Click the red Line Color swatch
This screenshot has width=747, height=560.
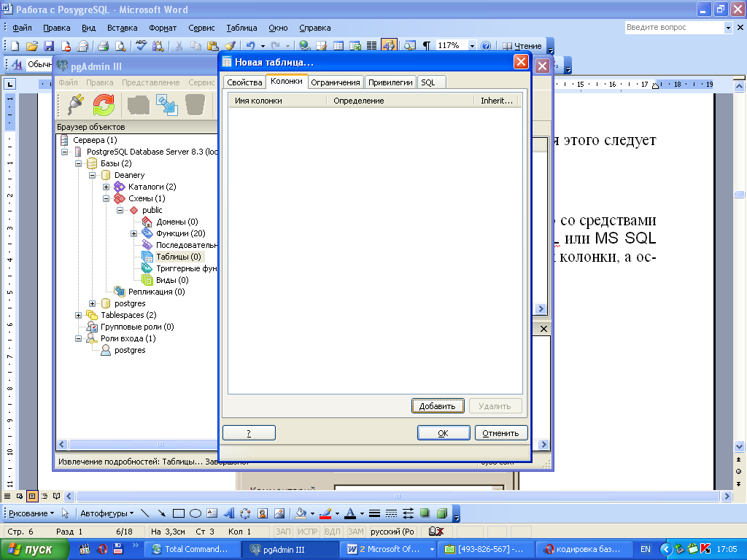[325, 513]
